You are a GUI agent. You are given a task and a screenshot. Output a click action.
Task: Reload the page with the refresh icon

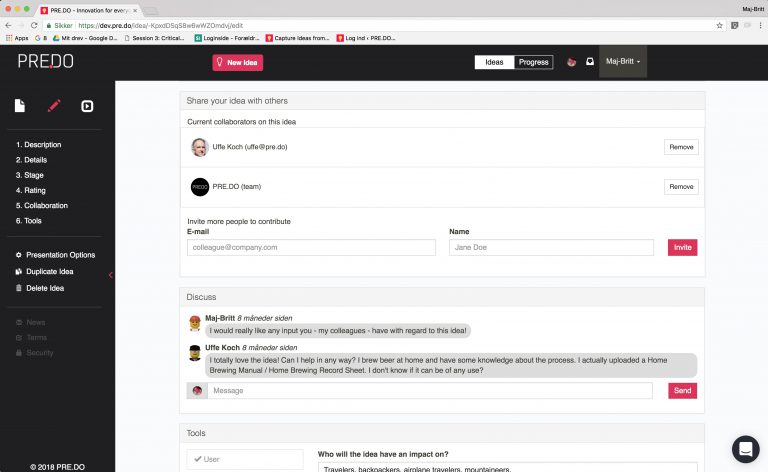34,25
